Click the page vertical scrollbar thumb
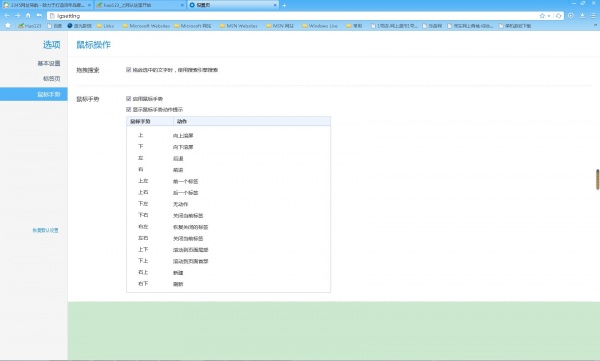Viewport: 600px width, 361px height. 597,179
